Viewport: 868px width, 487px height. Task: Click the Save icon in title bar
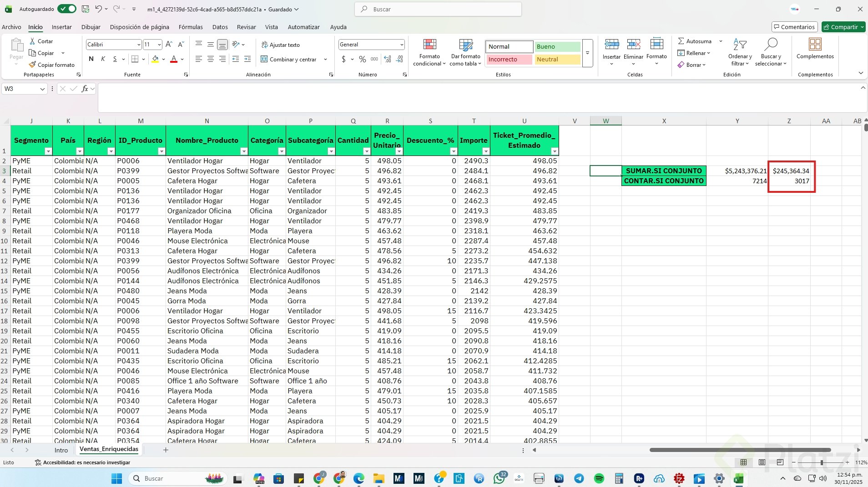[x=85, y=9]
